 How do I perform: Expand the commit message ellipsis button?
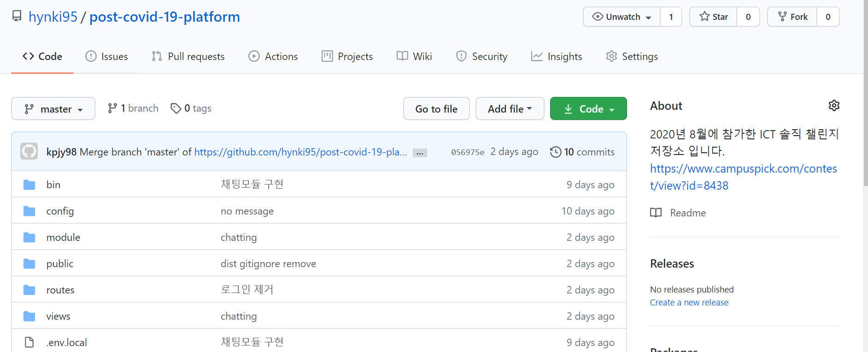pyautogui.click(x=420, y=153)
